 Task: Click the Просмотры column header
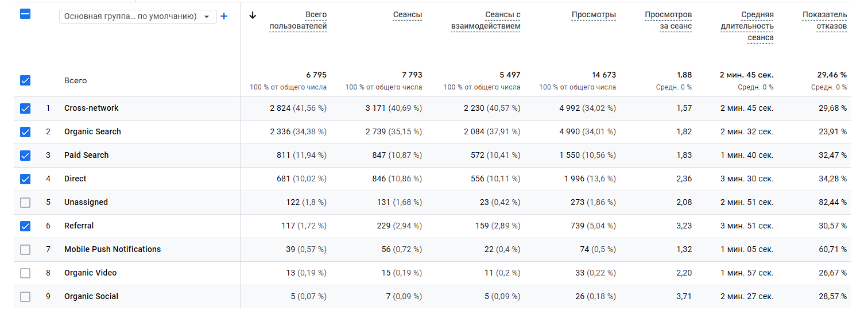click(594, 15)
